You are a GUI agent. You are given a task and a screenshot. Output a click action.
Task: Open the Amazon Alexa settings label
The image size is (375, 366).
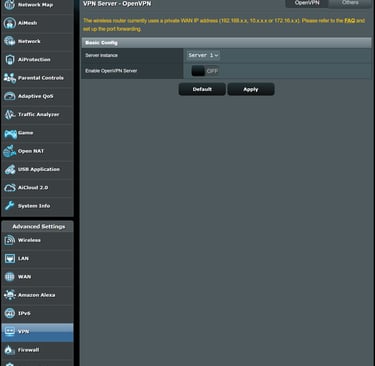tap(37, 295)
